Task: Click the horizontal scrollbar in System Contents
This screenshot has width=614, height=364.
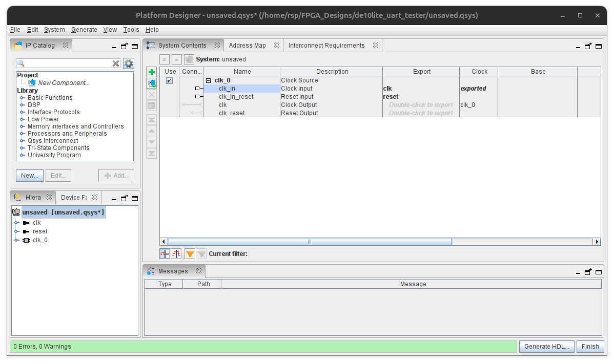Action: click(310, 242)
